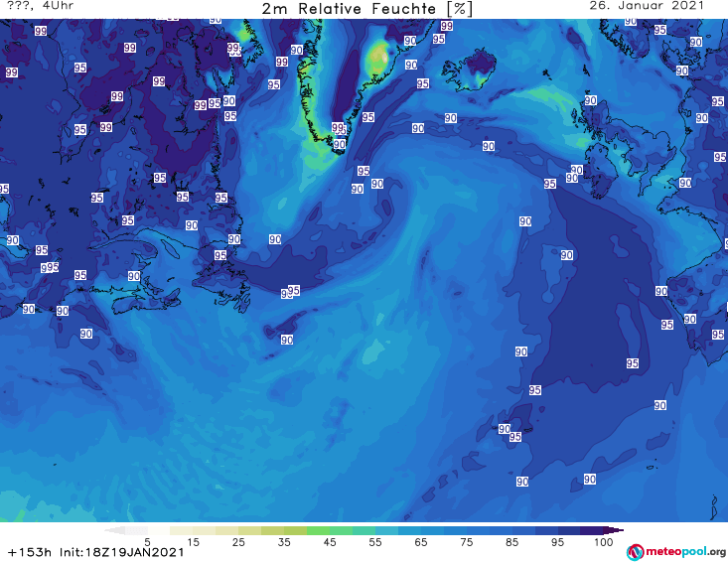Click the yellow dry spot over eastern Greenland

point(378,59)
